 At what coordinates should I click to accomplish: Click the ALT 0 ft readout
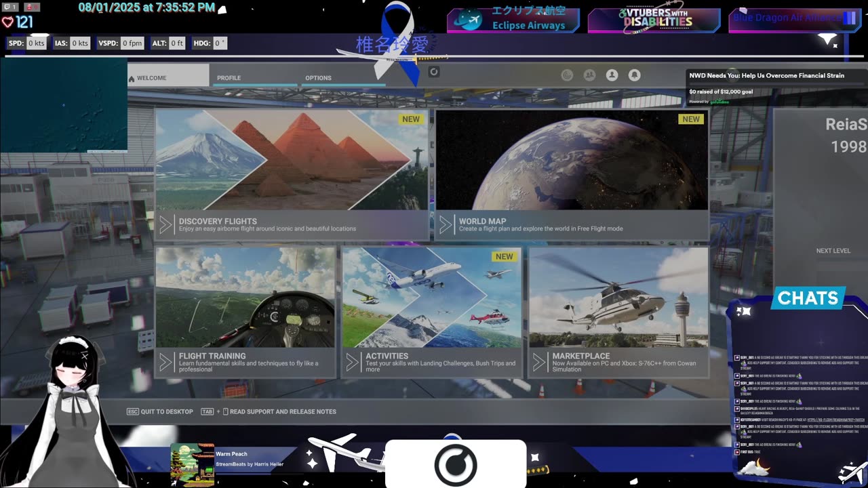(x=169, y=43)
